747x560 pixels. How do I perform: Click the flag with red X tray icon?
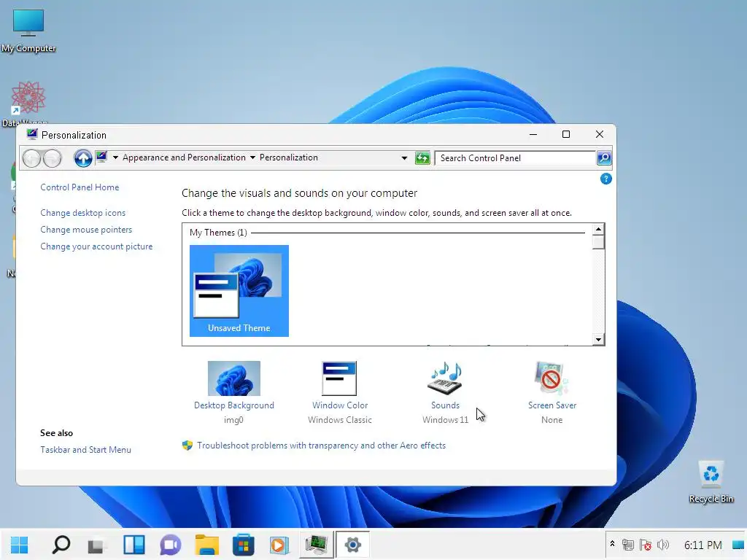point(646,545)
